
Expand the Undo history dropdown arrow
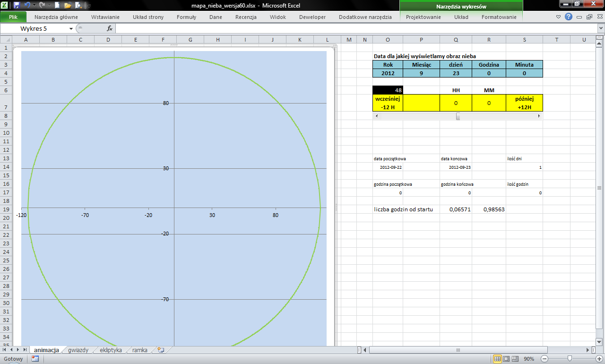pyautogui.click(x=34, y=6)
